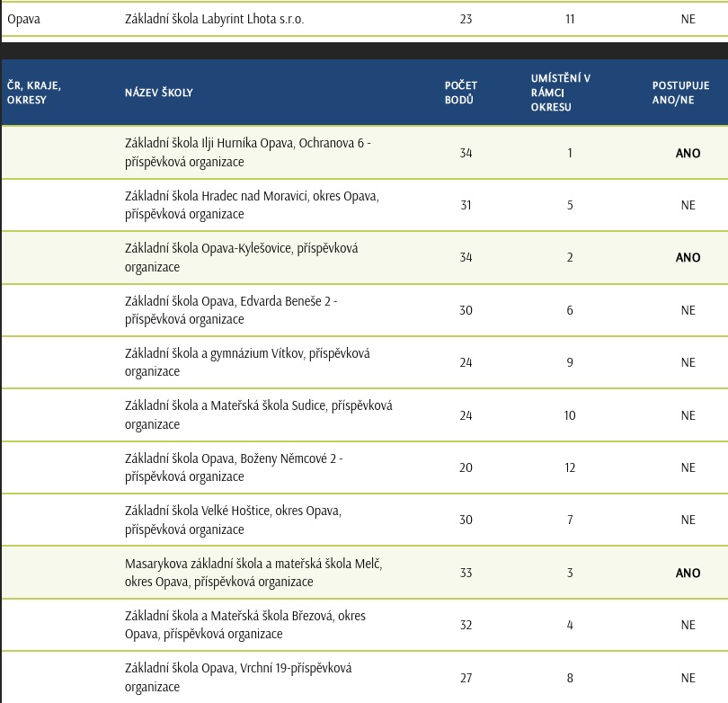Image resolution: width=728 pixels, height=703 pixels.
Task: Click the NÁZEV ŠKOLY column header
Action: (159, 93)
